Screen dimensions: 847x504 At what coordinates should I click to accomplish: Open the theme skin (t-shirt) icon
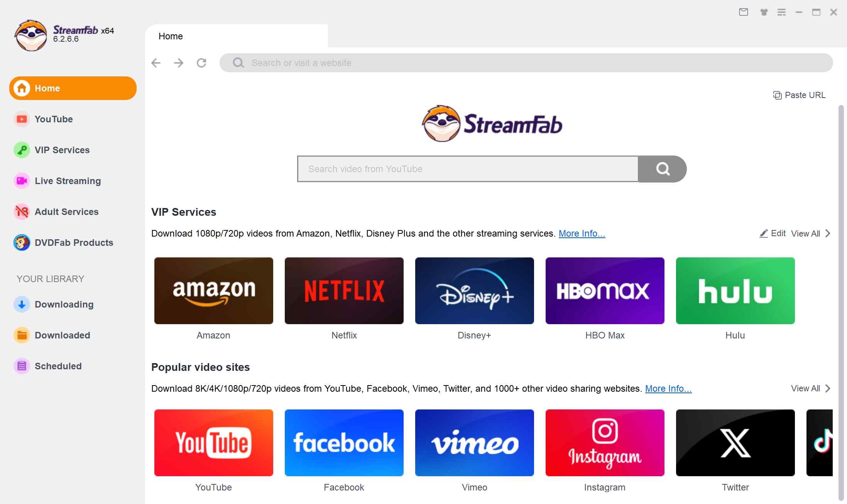(x=763, y=12)
